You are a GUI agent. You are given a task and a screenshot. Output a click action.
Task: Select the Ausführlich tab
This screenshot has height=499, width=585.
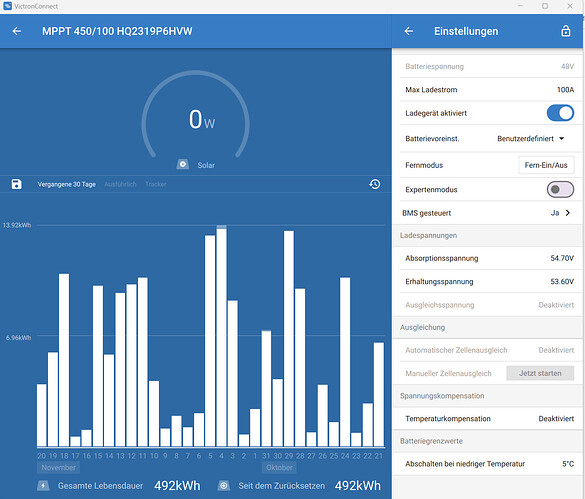pos(120,184)
